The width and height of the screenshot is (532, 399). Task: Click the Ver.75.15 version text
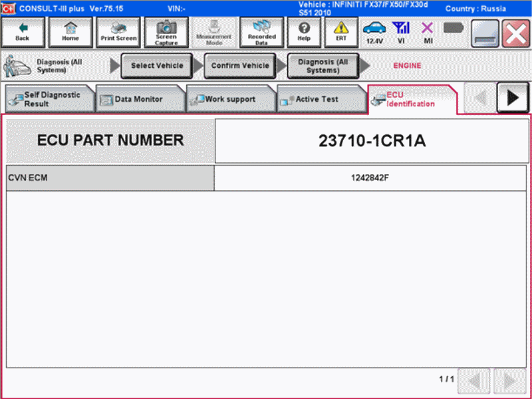point(106,9)
